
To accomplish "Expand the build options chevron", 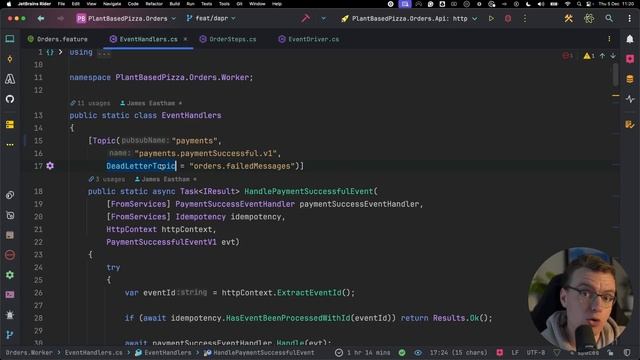I will pyautogui.click(x=324, y=18).
